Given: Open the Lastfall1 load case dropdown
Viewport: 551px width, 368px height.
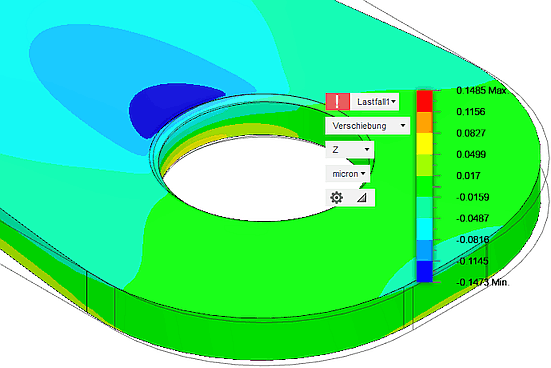Looking at the screenshot, I should coord(375,102).
